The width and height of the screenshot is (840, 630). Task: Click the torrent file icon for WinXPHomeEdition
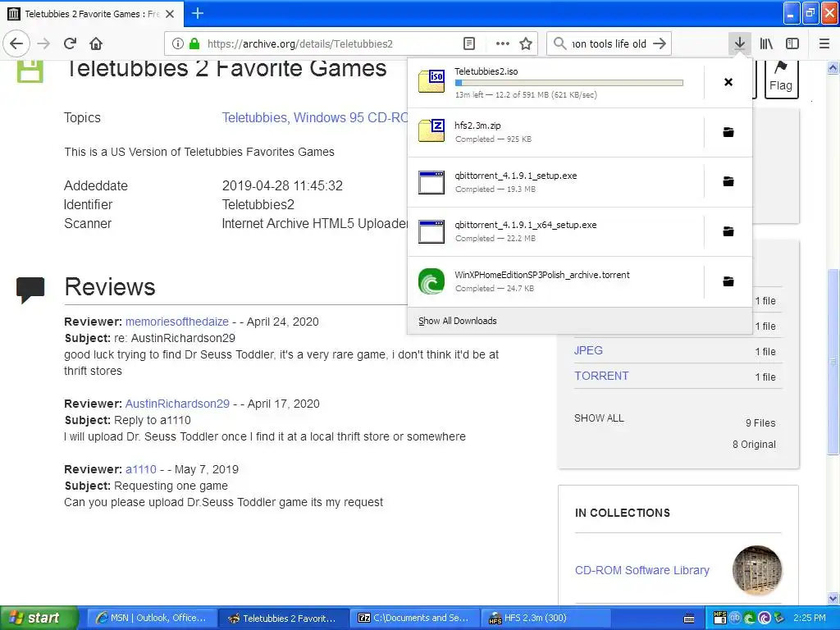[x=431, y=281]
